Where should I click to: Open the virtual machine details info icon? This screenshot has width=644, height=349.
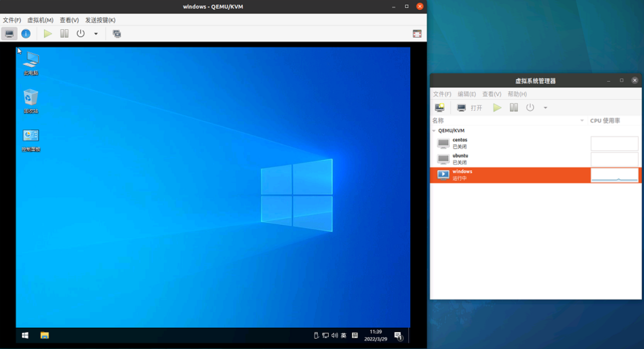click(26, 33)
